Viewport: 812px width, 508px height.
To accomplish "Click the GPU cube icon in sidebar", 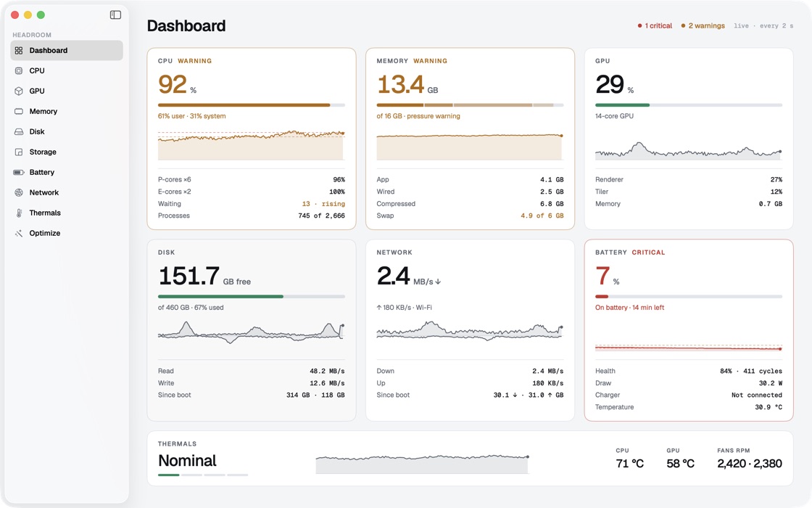I will (19, 91).
